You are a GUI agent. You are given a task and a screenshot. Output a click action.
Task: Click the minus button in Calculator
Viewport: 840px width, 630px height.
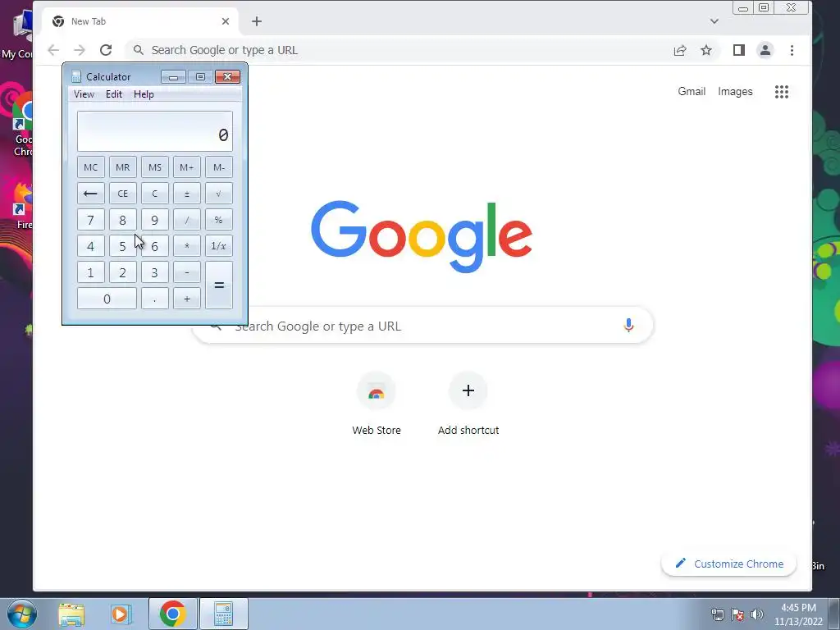pyautogui.click(x=186, y=272)
